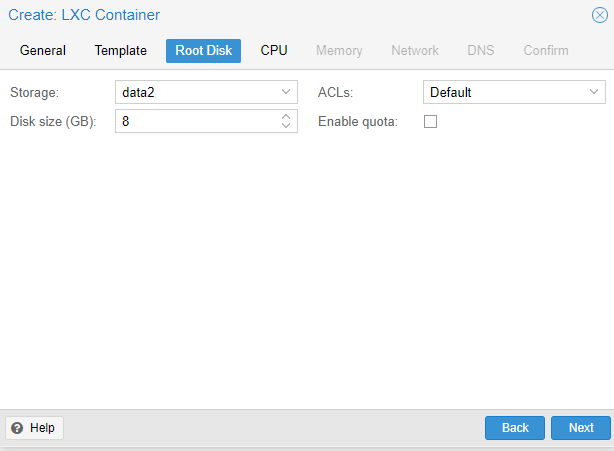Close the Create LXC Container dialog

600,15
